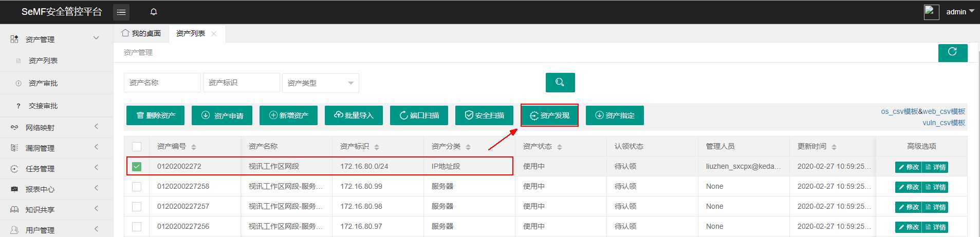Click the 资产发现 button
The height and width of the screenshot is (237, 980).
coord(549,115)
